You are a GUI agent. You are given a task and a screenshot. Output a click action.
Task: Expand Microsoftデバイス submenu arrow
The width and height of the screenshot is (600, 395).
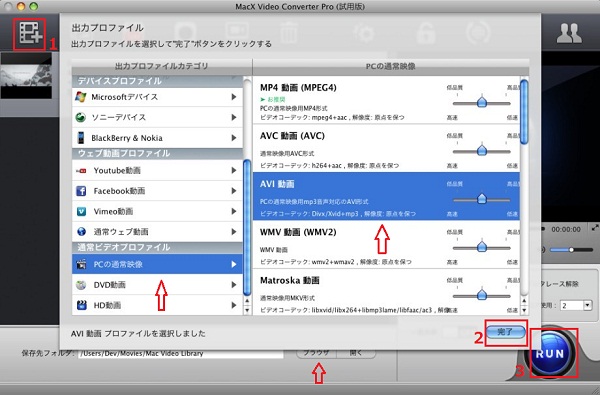coord(234,97)
